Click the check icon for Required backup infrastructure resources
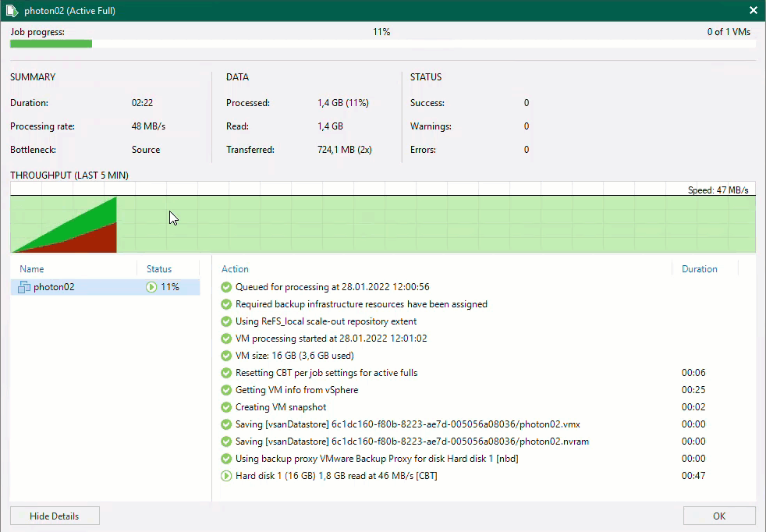The width and height of the screenshot is (766, 532). click(226, 304)
